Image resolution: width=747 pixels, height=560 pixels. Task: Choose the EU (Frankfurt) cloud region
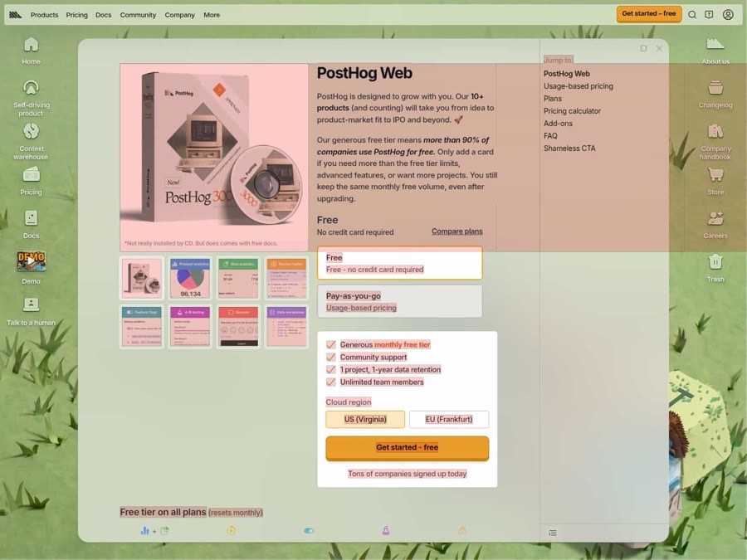[x=449, y=419]
